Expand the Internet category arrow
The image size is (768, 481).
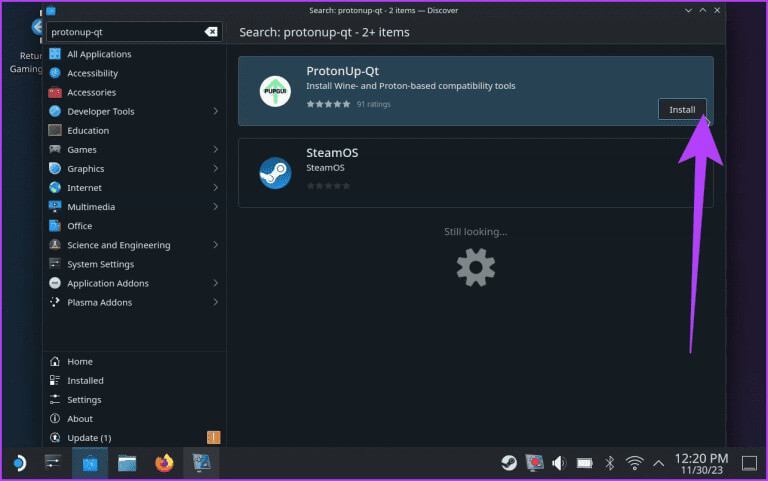(216, 188)
